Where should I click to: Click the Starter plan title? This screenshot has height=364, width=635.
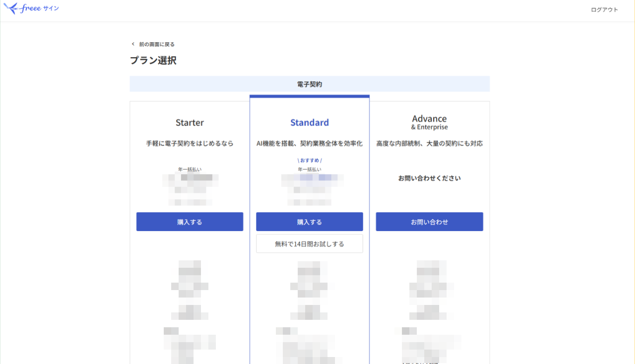pos(190,123)
